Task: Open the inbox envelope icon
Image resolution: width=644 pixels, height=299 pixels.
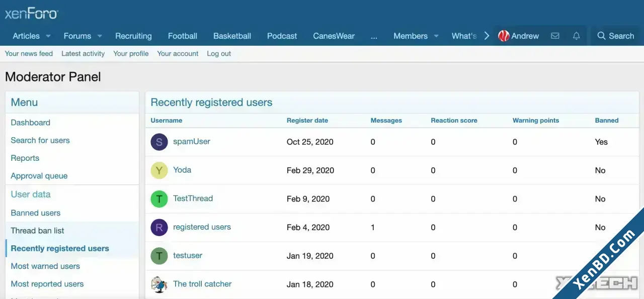Action: 555,36
